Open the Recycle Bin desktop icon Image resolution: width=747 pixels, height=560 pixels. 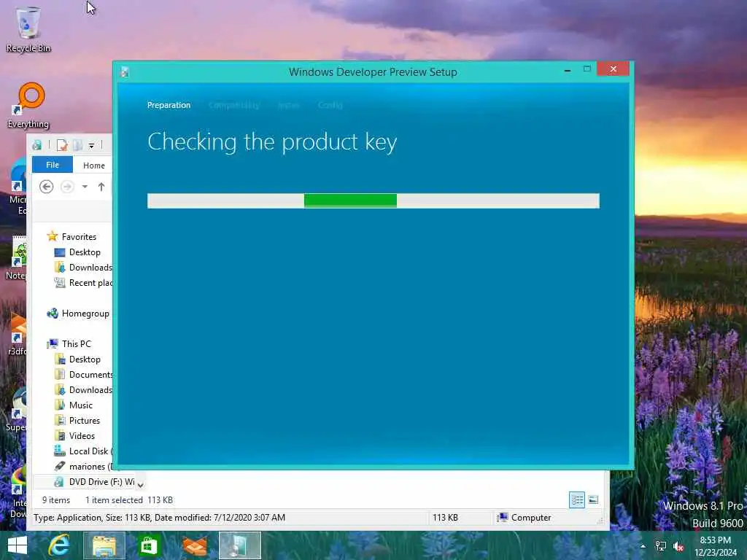[x=28, y=28]
